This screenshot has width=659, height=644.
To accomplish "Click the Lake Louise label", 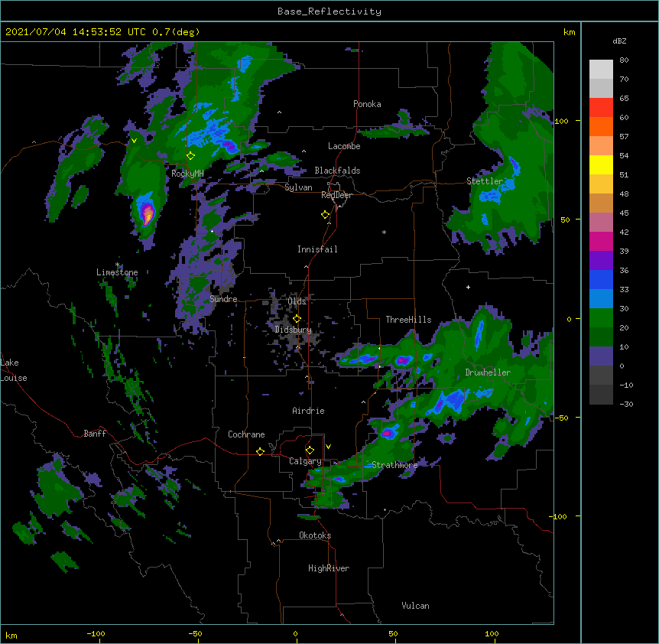I will (14, 370).
